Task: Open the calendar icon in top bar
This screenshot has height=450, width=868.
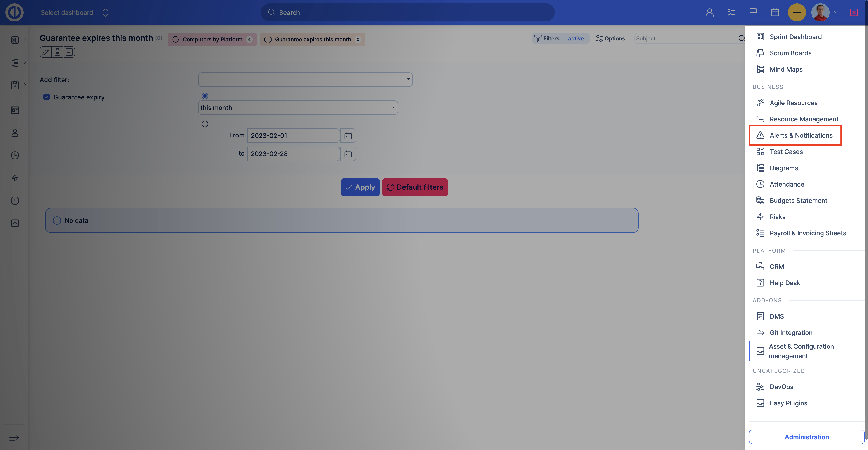Action: tap(775, 12)
